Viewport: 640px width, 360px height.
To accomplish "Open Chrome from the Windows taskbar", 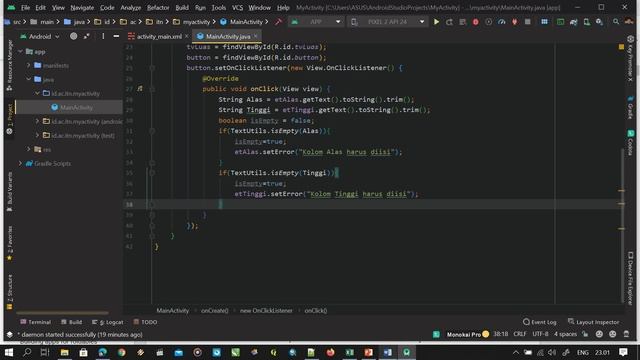I will point(122,352).
